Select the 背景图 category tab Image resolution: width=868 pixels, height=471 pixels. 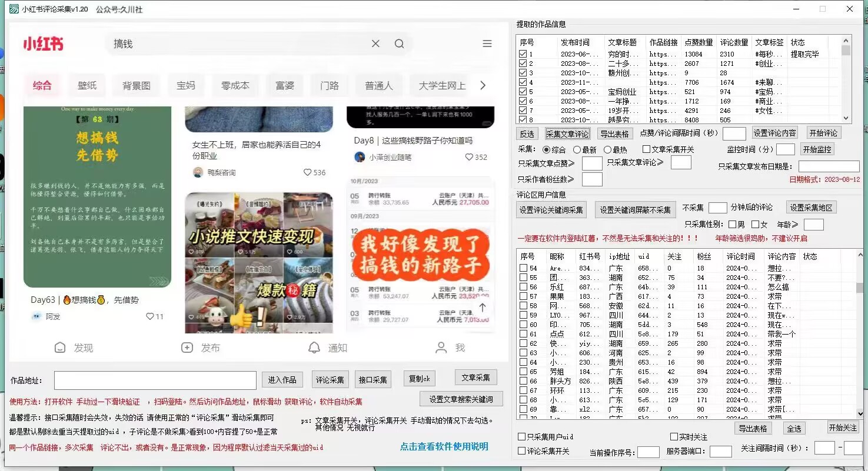point(137,85)
